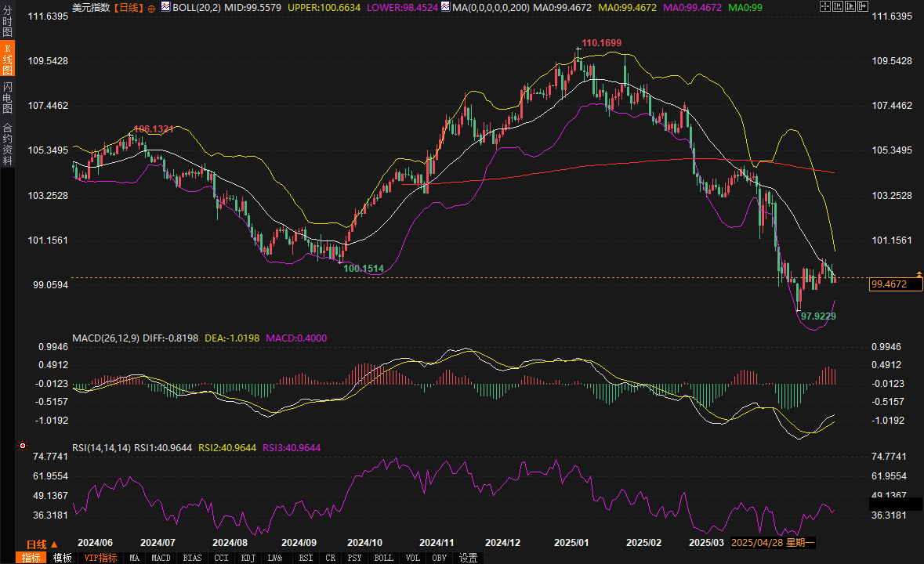Screen dimensions: 924x564
Task: Switch to the 闪电图 view tab
Action: click(8, 97)
